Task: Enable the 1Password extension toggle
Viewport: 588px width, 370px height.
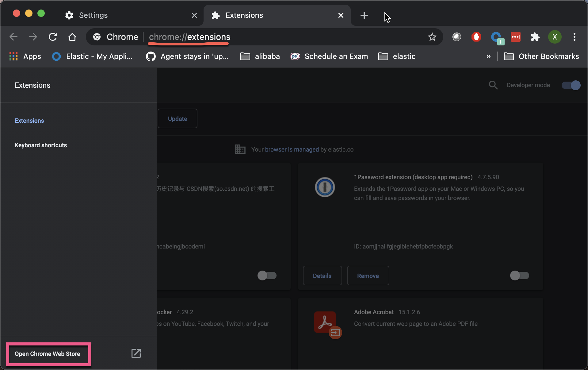Action: click(x=520, y=276)
